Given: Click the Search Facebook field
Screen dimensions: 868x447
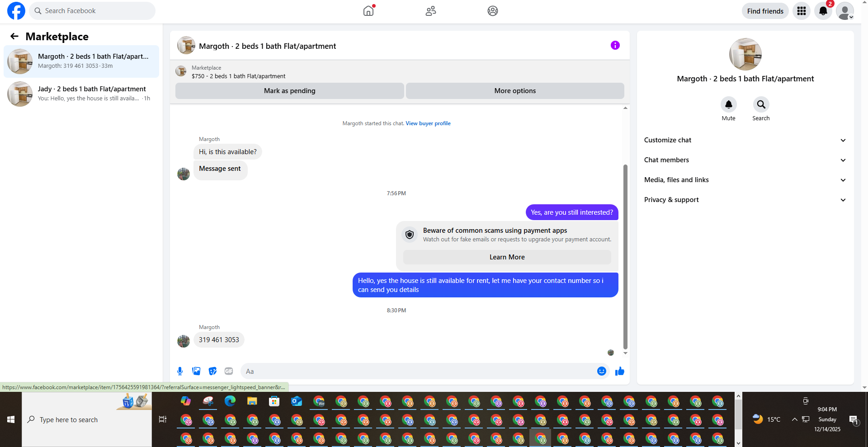Looking at the screenshot, I should coord(92,11).
